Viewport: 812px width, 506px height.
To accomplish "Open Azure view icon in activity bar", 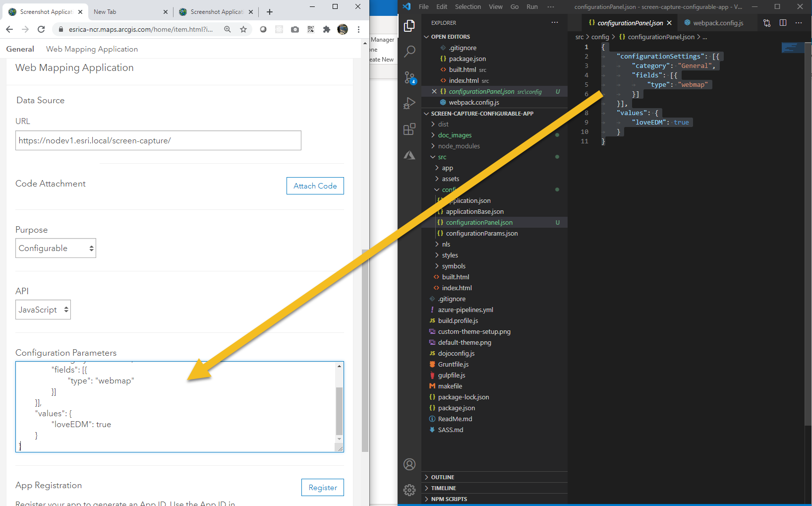I will point(409,155).
